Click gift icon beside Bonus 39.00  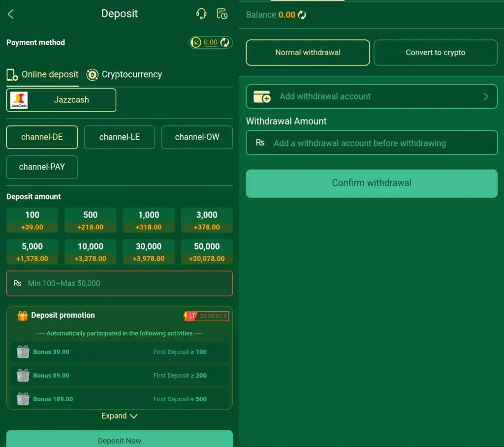coord(23,352)
